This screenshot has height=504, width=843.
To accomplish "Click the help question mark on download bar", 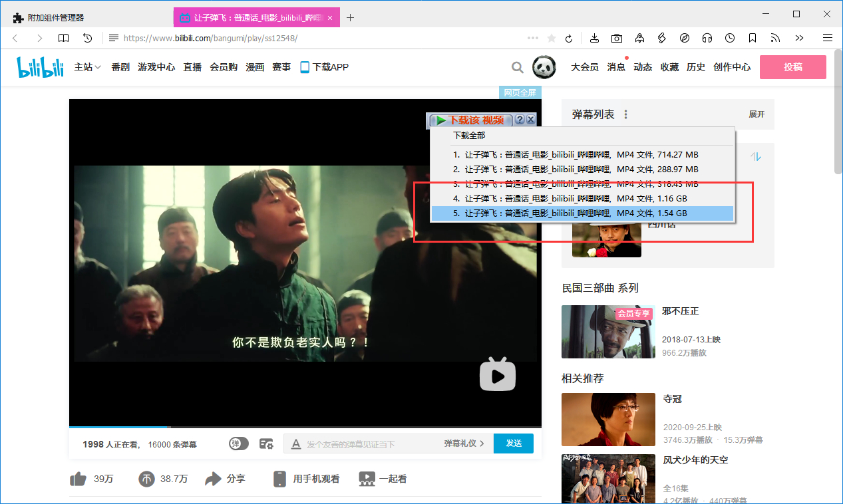I will [520, 120].
